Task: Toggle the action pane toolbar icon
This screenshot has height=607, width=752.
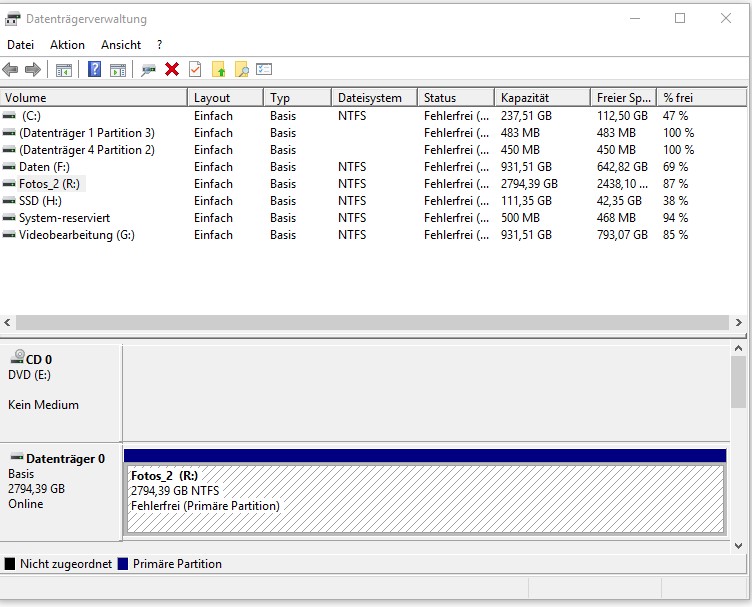Action: (118, 70)
